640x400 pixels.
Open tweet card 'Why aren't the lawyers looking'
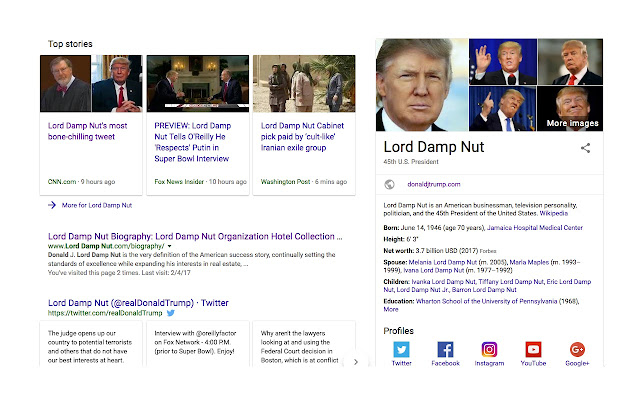coord(304,344)
